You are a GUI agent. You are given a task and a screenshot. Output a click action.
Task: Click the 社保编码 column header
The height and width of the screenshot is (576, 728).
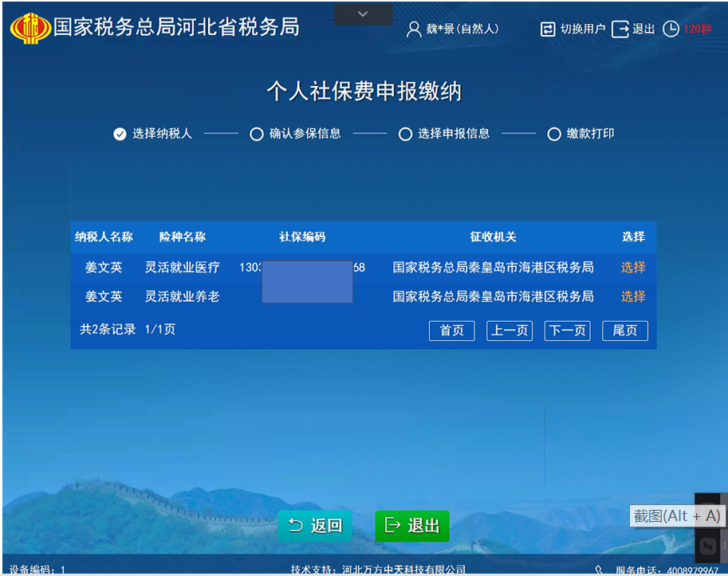pos(302,237)
